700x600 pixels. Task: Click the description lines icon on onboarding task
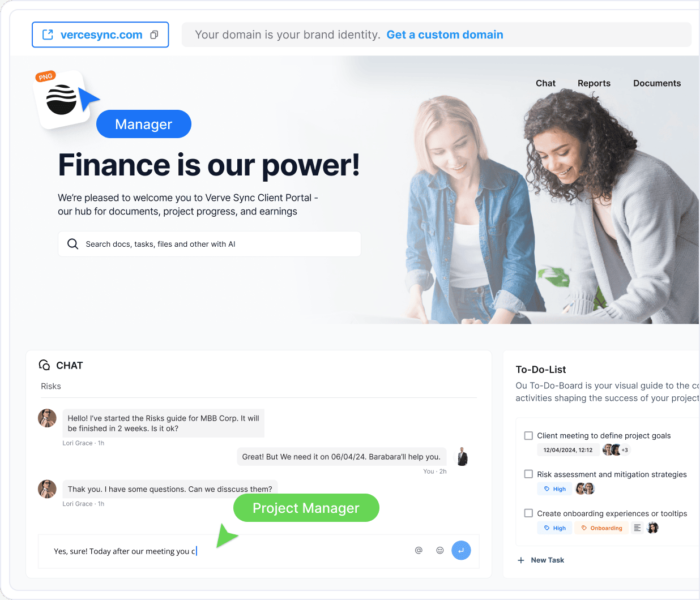[637, 528]
